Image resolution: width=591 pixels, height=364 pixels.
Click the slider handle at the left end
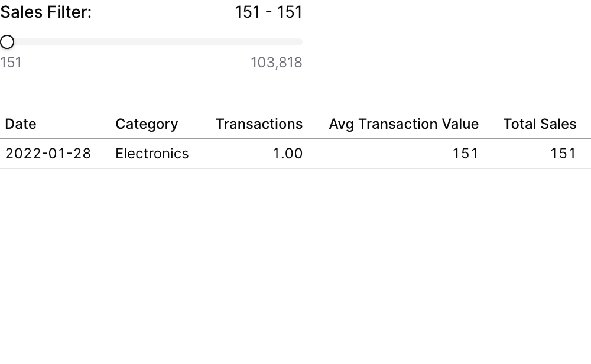click(x=7, y=42)
